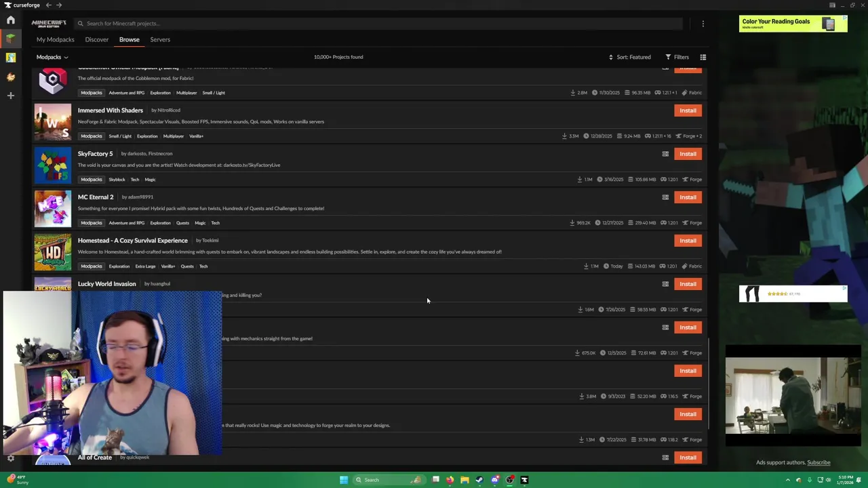
Task: Open the SkyFactory 5 thumbnail
Action: pyautogui.click(x=53, y=165)
